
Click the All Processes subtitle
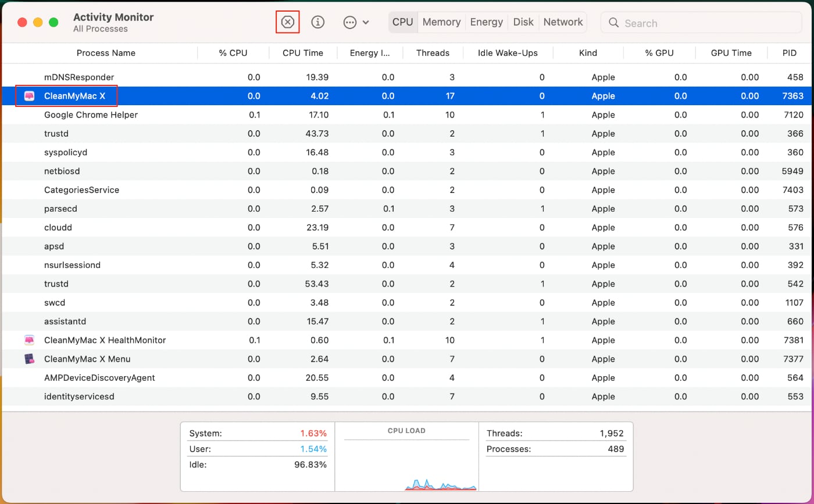[101, 28]
